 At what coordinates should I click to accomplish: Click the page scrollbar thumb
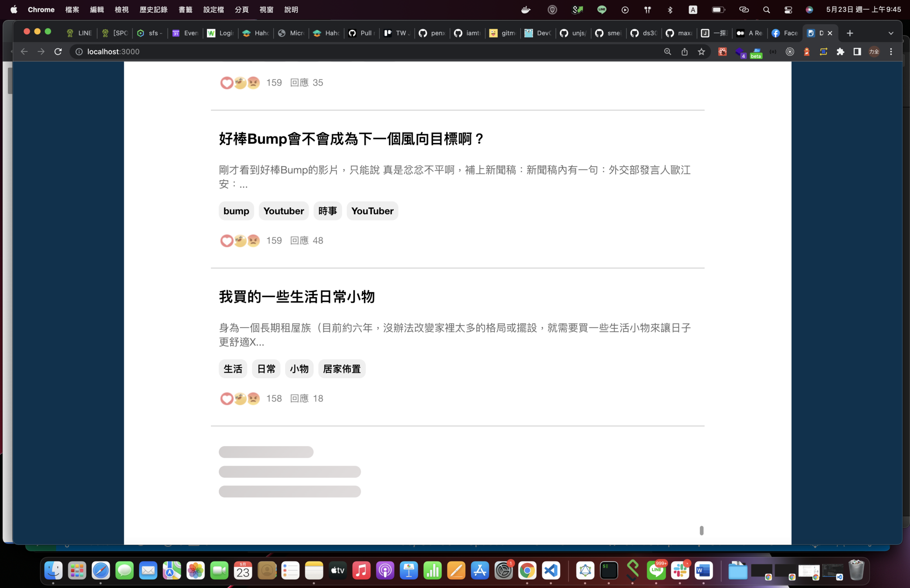701,530
